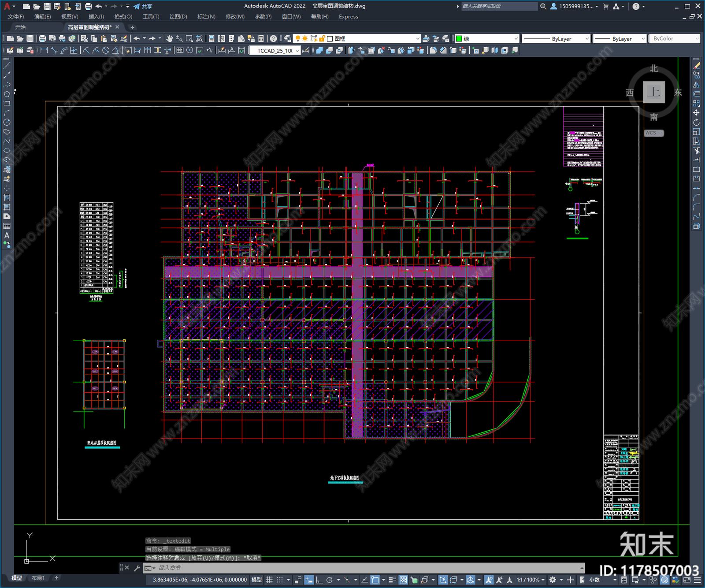Open the ByColor plot style dropdown
The height and width of the screenshot is (588, 705).
pos(675,39)
